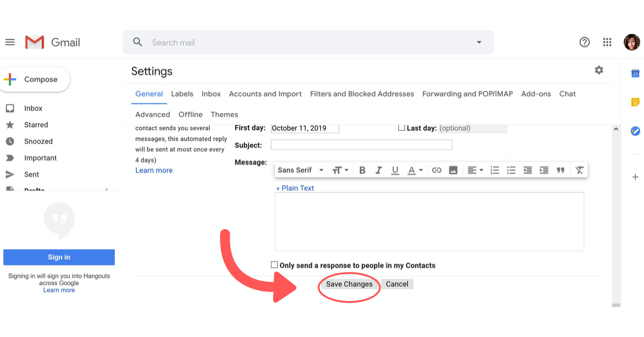Click the Compose button in the sidebar

(x=35, y=79)
